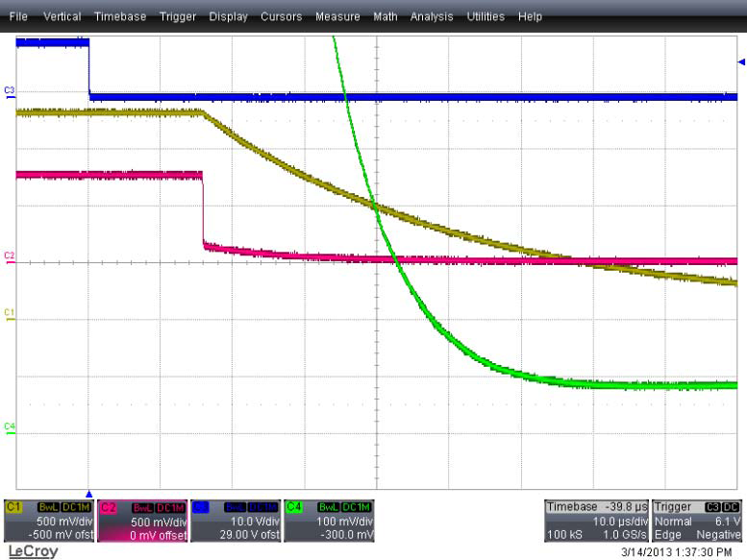This screenshot has width=747, height=560.
Task: Expand the Cursors menu
Action: tap(281, 16)
